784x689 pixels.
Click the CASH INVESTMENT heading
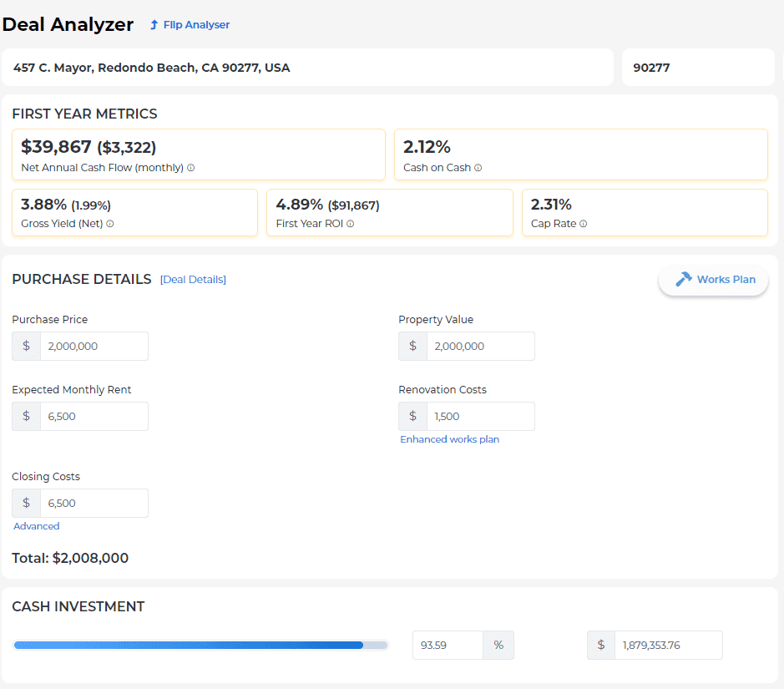point(78,606)
